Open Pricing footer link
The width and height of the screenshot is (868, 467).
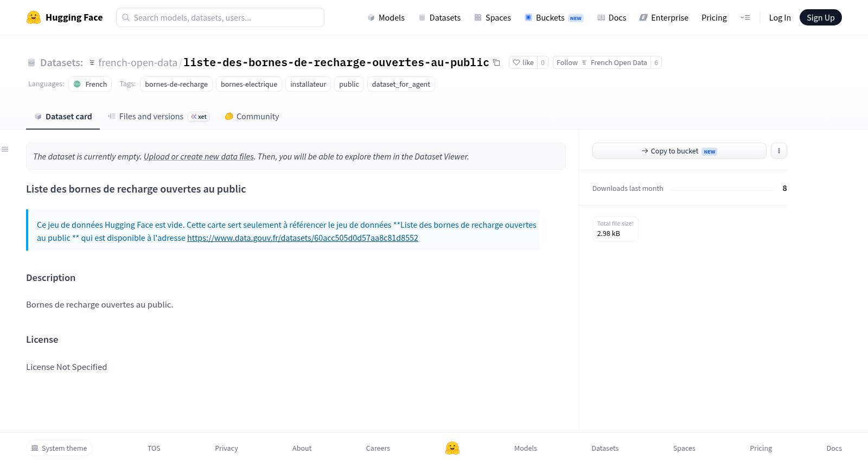tap(761, 448)
